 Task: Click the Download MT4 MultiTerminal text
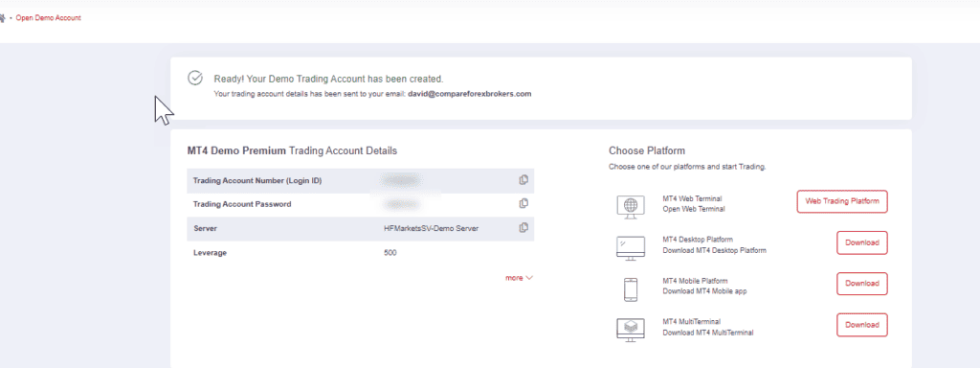pos(707,333)
